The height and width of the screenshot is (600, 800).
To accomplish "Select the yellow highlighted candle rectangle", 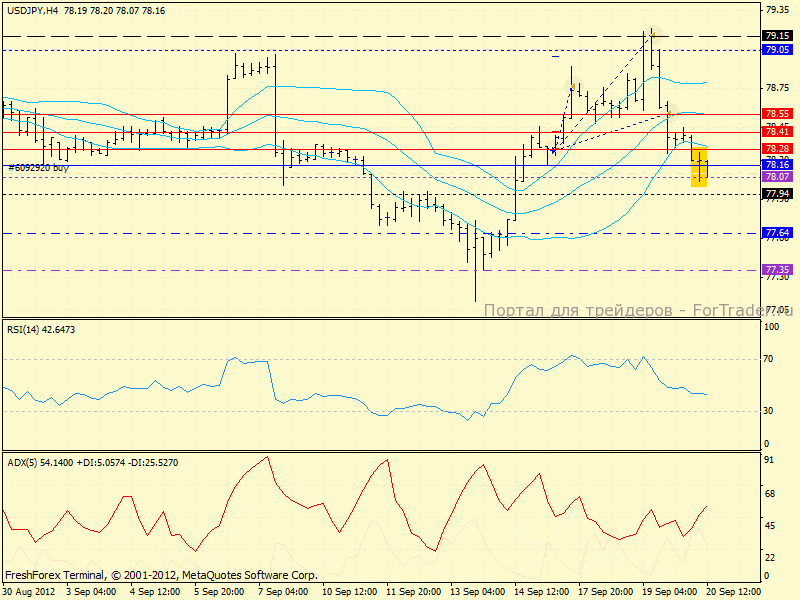I will pyautogui.click(x=699, y=166).
